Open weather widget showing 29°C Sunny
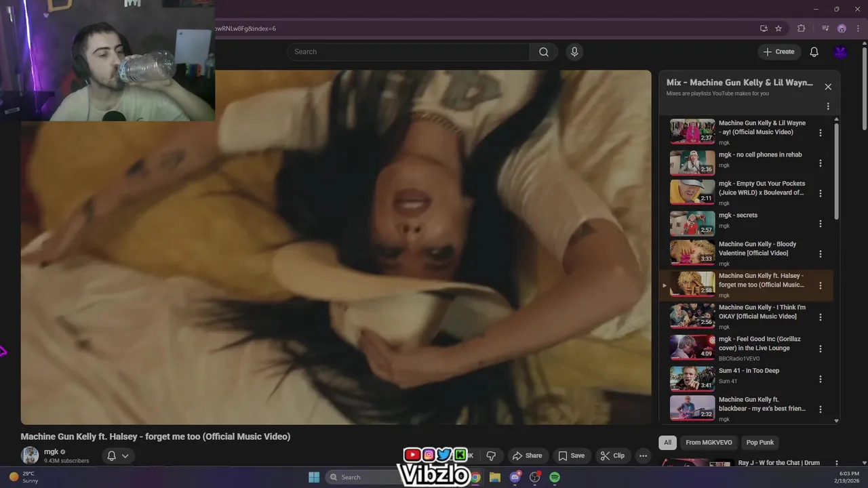The width and height of the screenshot is (868, 488). (24, 477)
